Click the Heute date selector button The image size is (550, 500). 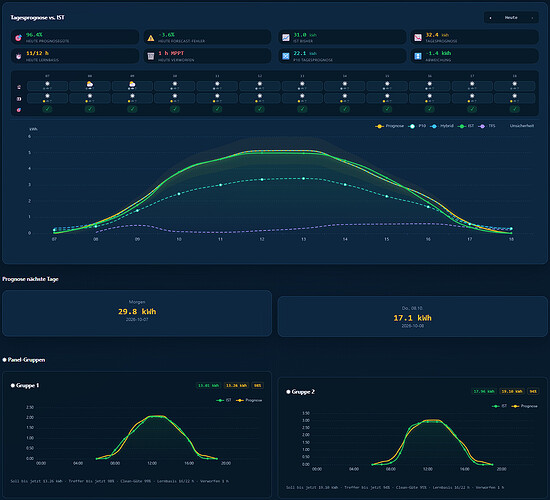pos(511,18)
